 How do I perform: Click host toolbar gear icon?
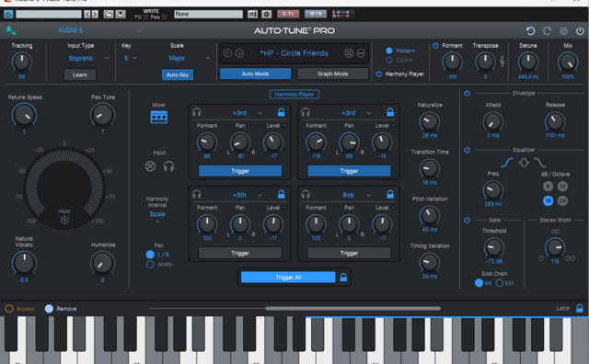266,15
